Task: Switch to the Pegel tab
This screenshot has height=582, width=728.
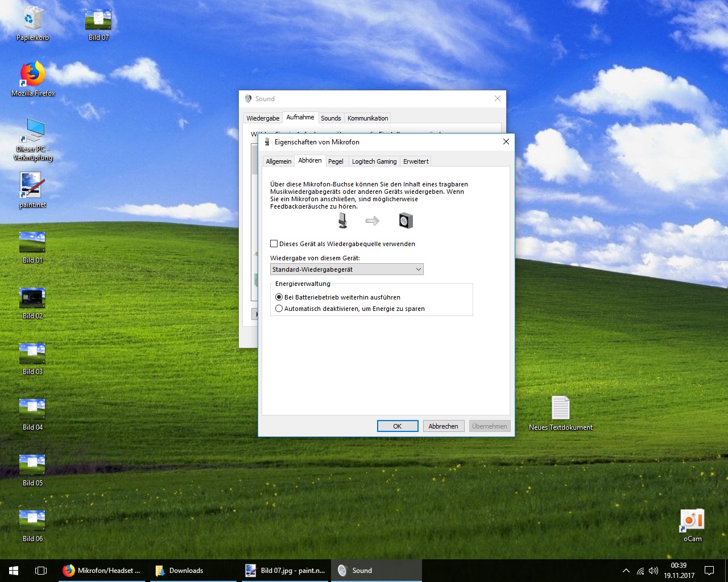Action: pos(336,161)
